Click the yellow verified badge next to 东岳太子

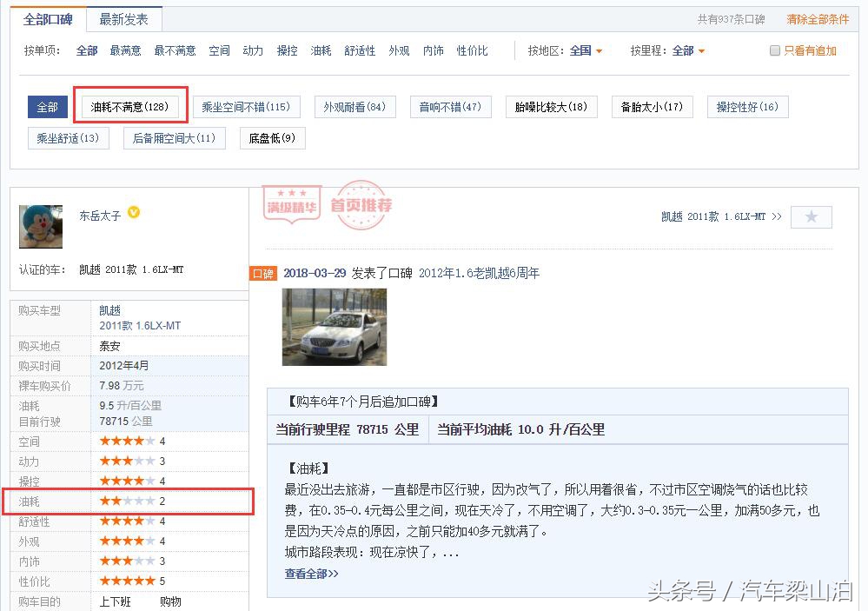pos(133,212)
